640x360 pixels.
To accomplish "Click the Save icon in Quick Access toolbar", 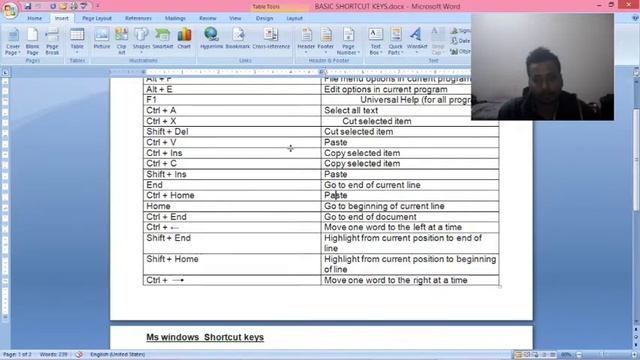I will coord(28,6).
